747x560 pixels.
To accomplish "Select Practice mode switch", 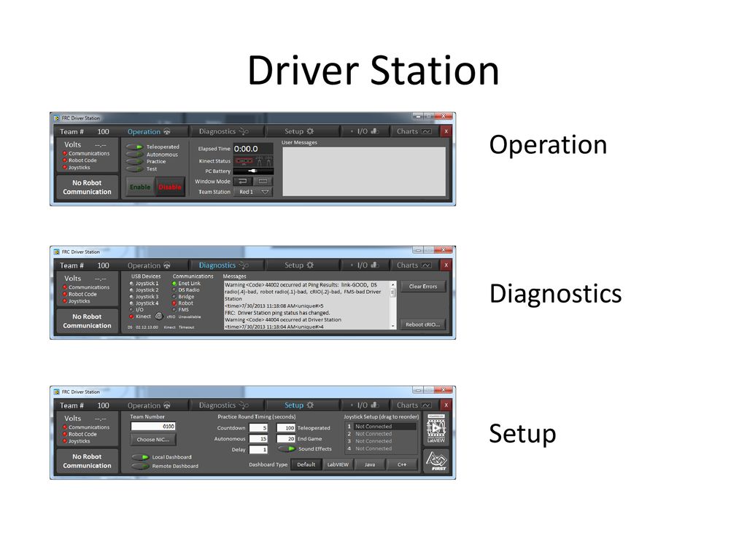I will click(135, 161).
